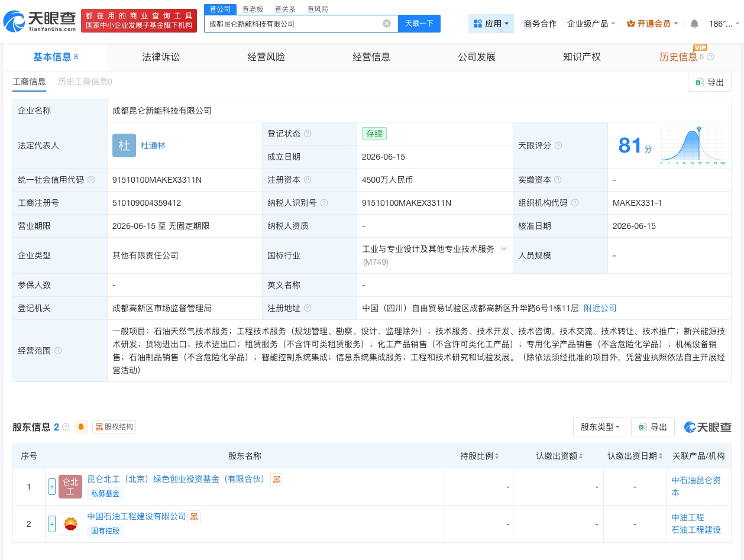The width and height of the screenshot is (744, 560).
Task: Open the 应用 dropdown
Action: pos(491,24)
